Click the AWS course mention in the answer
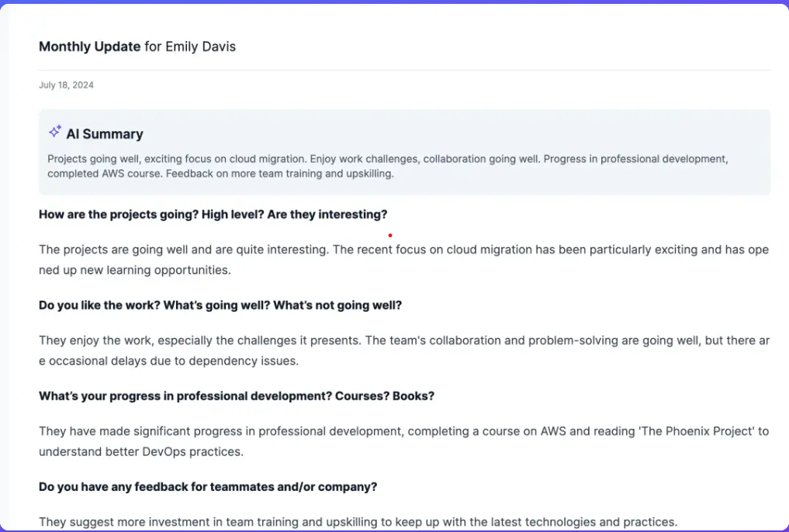Screen dimensions: 789x532 pos(555,431)
